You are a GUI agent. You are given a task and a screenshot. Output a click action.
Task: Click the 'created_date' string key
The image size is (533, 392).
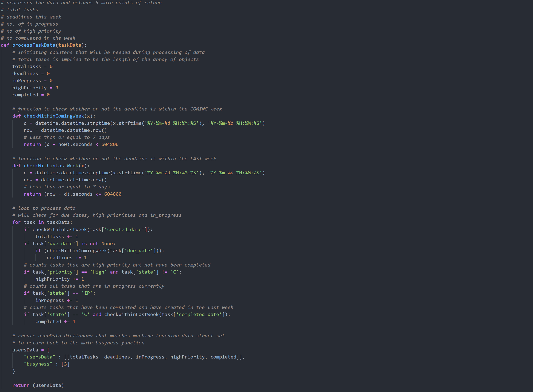[124, 230]
